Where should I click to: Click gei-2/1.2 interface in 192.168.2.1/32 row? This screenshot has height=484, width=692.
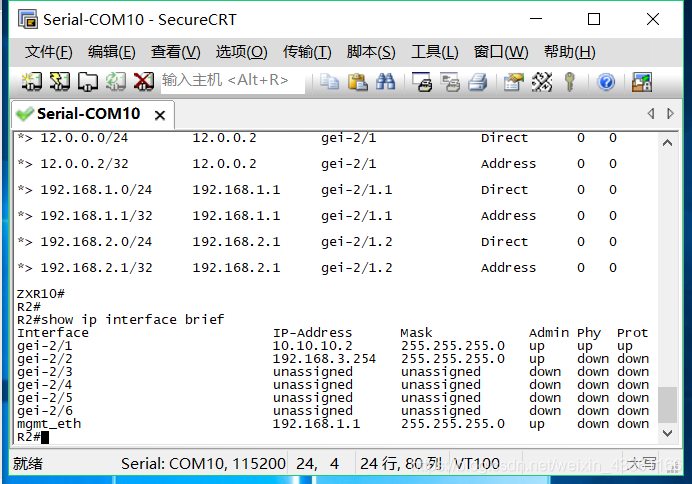[x=357, y=268]
